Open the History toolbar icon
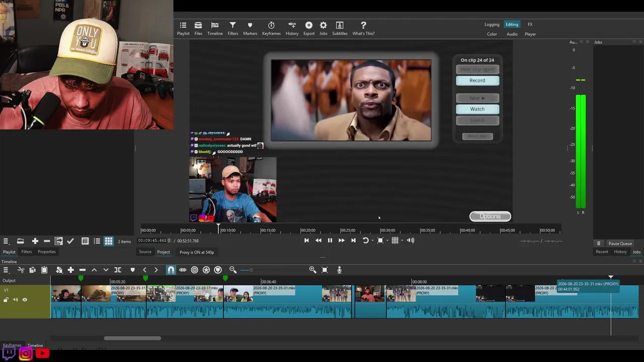 coord(292,29)
